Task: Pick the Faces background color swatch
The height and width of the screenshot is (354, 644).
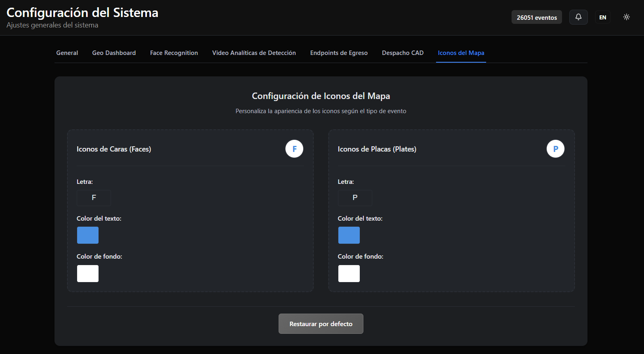Action: (88, 274)
